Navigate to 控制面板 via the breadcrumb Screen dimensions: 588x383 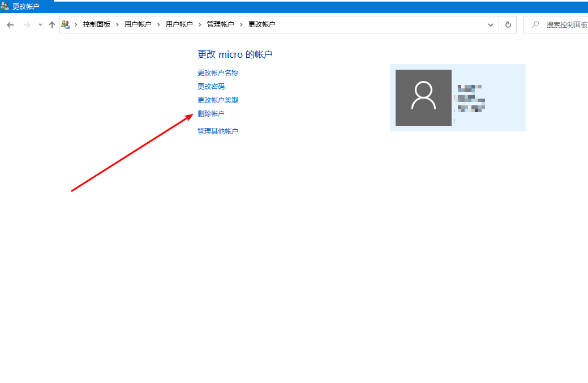(x=97, y=24)
